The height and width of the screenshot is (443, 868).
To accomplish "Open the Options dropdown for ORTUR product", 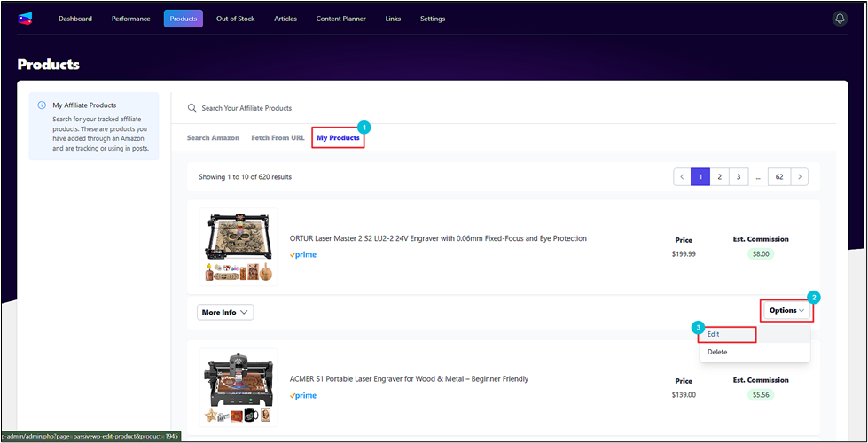I will click(x=786, y=310).
